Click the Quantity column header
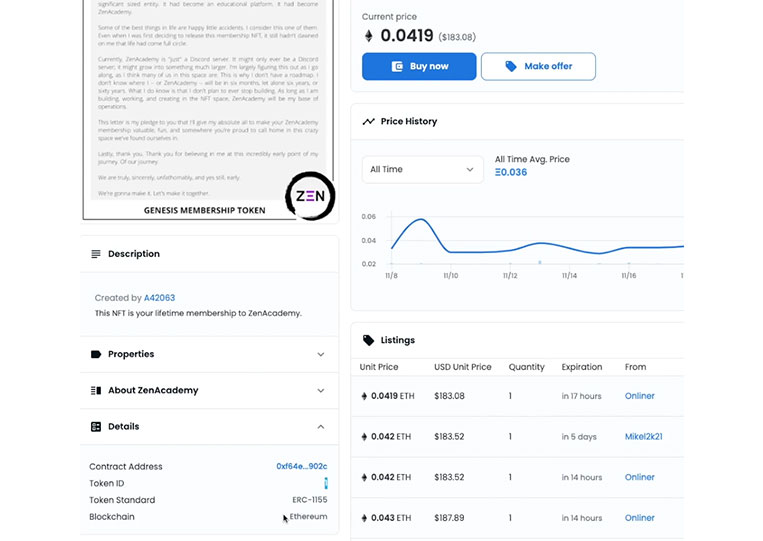763x541 pixels. pos(527,367)
